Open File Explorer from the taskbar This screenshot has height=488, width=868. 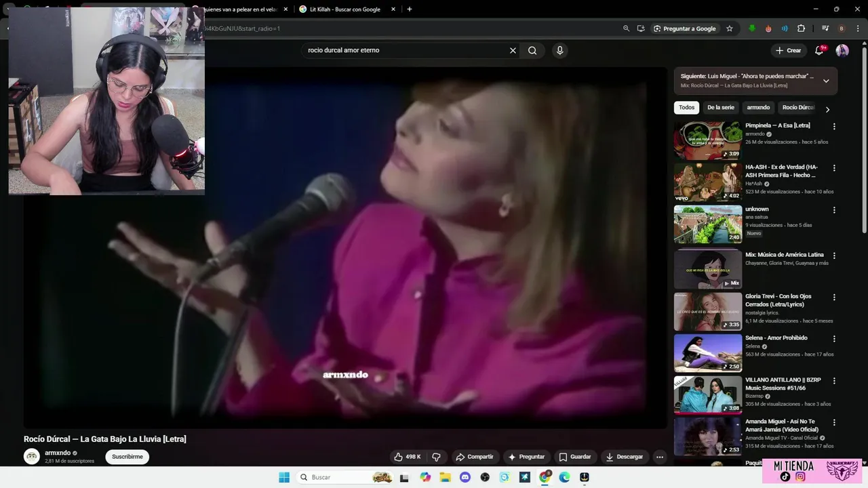pyautogui.click(x=446, y=477)
